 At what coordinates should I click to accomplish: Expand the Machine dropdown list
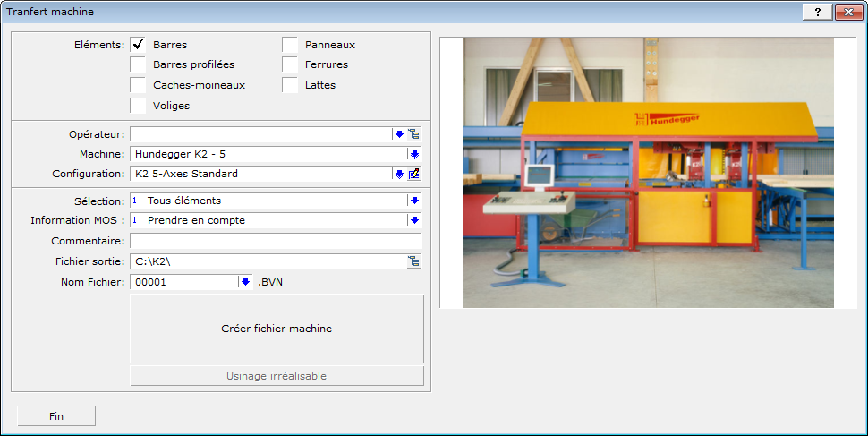pos(414,154)
